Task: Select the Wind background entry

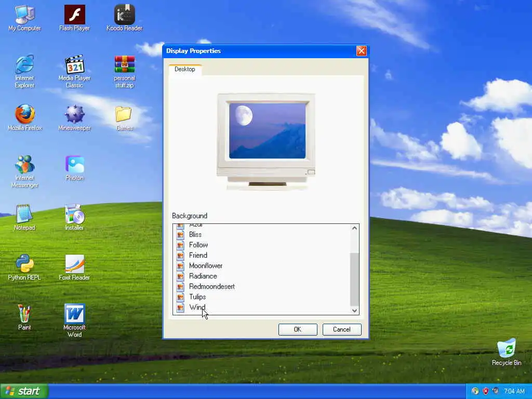Action: click(x=197, y=308)
